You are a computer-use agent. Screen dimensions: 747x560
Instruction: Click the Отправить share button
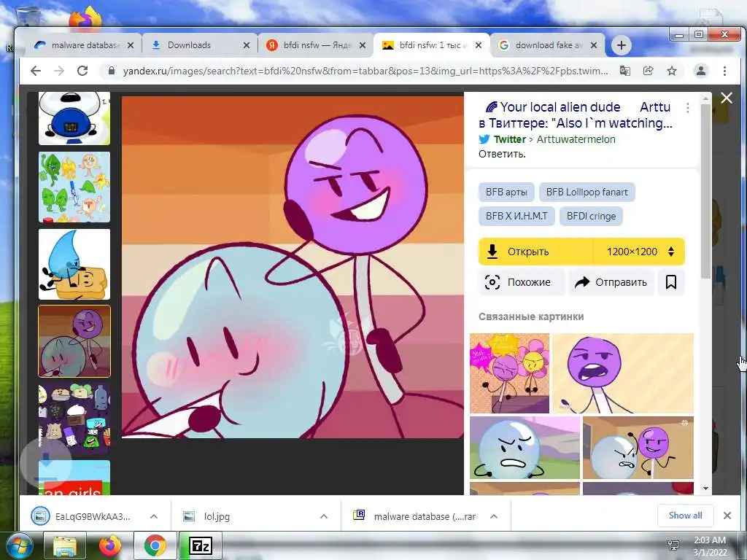(611, 282)
